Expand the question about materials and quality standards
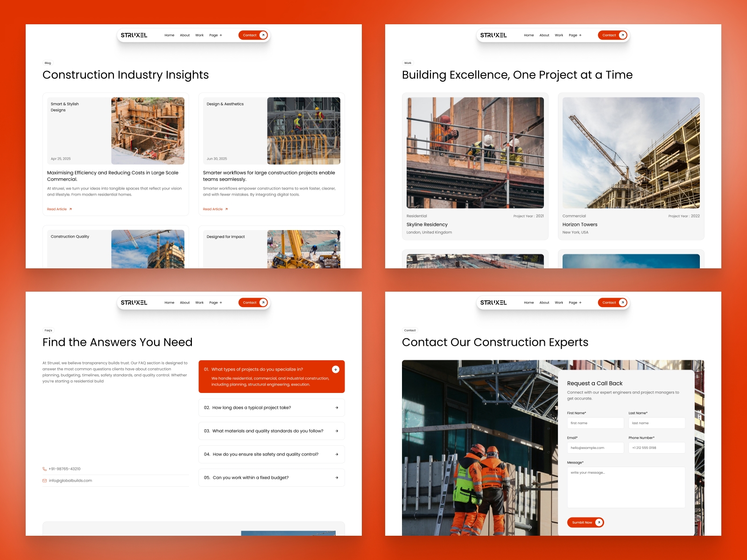The height and width of the screenshot is (560, 747). pos(272,431)
